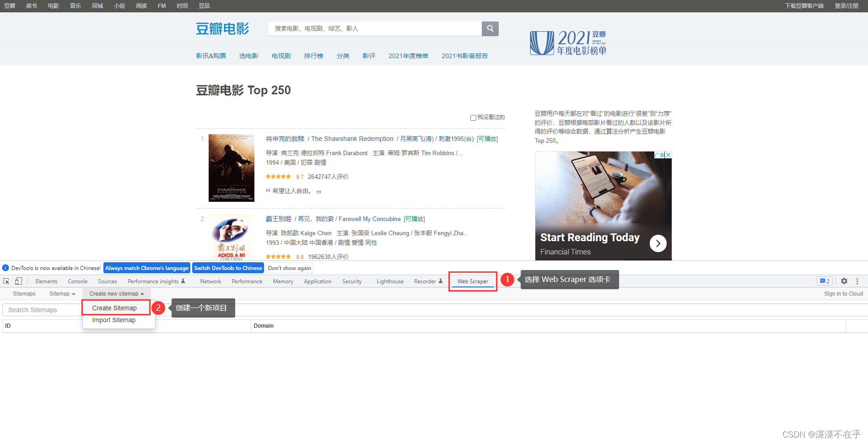
Task: Open the Security tab
Action: 352,281
